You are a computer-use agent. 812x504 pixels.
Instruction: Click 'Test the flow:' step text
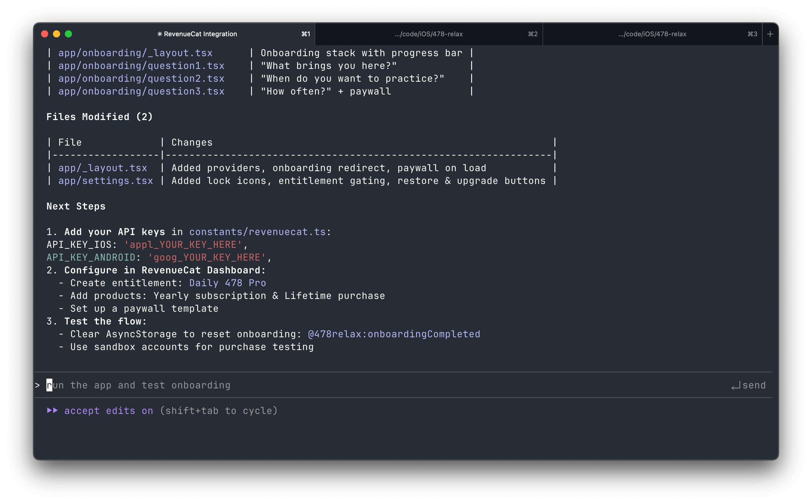pyautogui.click(x=105, y=321)
